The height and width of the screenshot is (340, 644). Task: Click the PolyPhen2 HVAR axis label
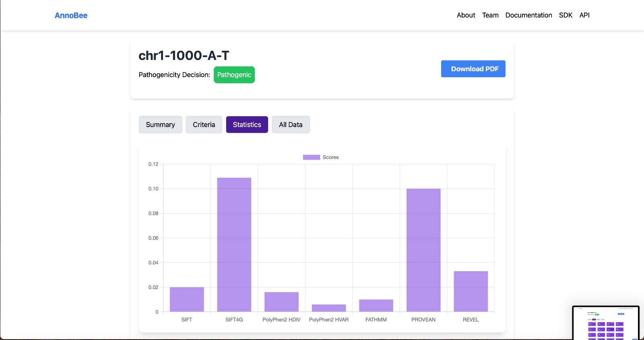pos(329,319)
